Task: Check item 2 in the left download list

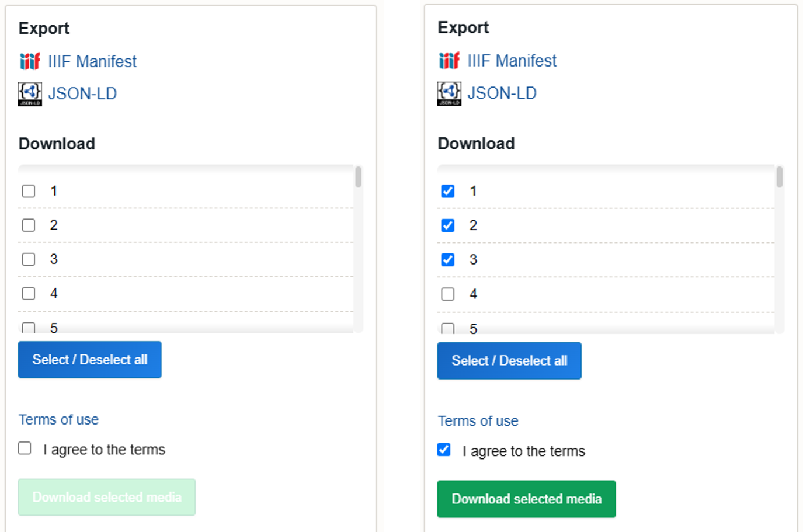Action: pos(28,225)
